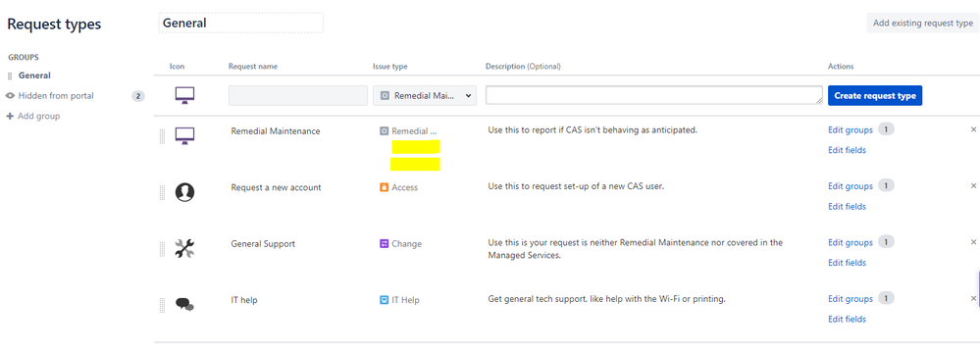Grab the drag handle of Remedial Maintenance row
This screenshot has height=353, width=980.
click(163, 136)
